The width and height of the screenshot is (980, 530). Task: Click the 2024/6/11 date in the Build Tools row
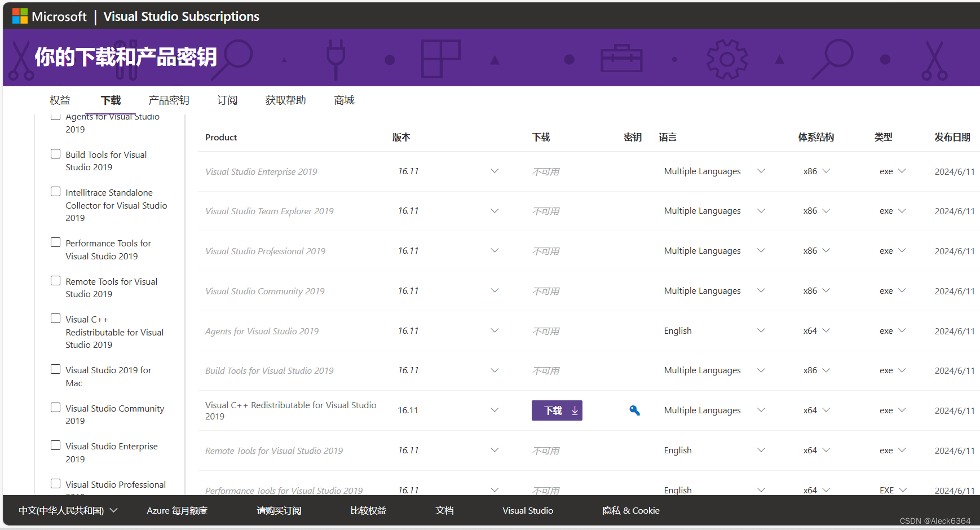(955, 370)
